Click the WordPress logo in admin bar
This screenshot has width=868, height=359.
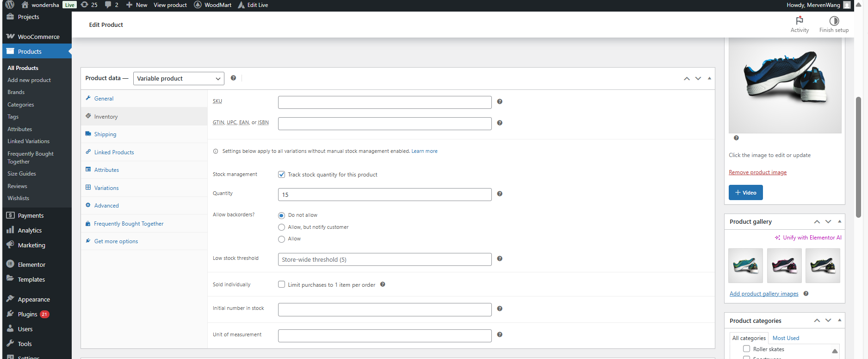[10, 5]
